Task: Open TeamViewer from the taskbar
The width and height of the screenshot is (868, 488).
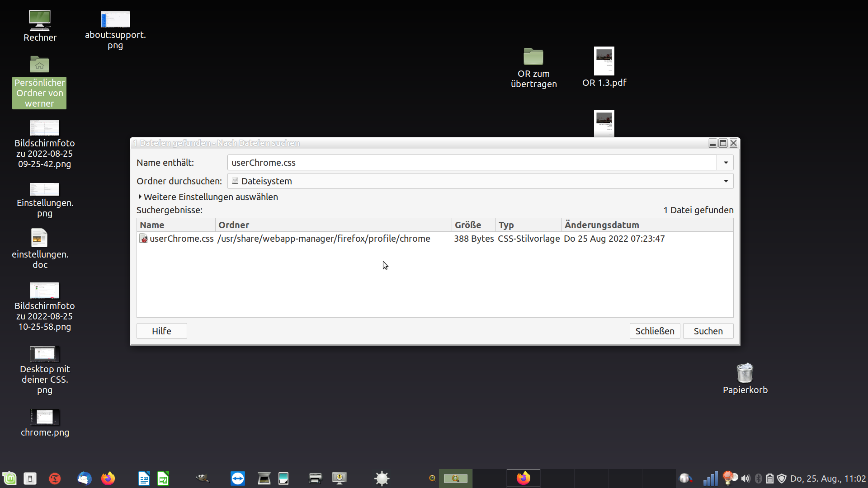Action: (x=237, y=478)
